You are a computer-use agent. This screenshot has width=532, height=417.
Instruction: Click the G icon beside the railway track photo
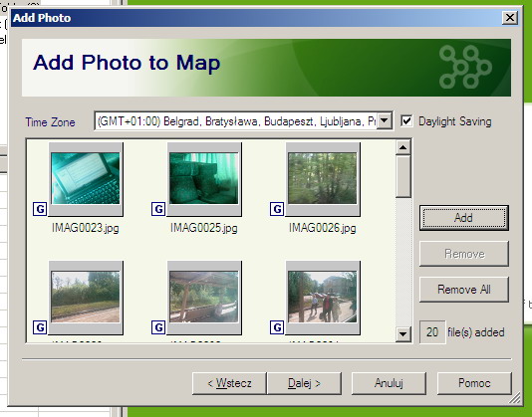point(40,327)
